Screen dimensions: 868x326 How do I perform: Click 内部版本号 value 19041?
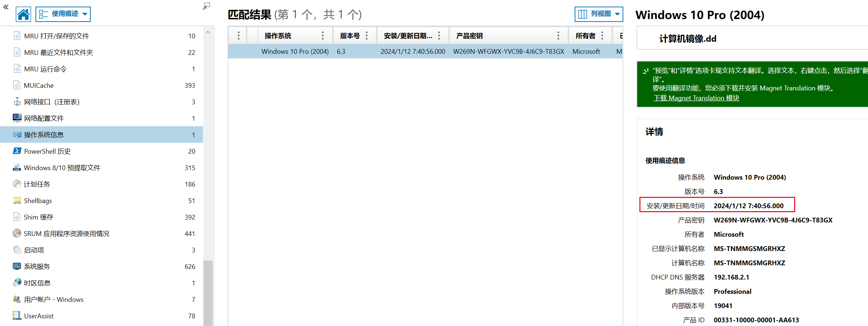tap(723, 306)
